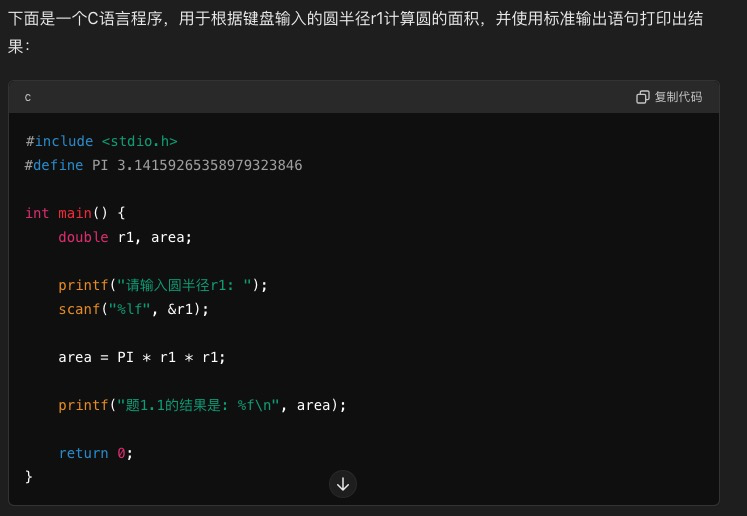Click the copy code icon
This screenshot has width=747, height=516.
point(643,97)
